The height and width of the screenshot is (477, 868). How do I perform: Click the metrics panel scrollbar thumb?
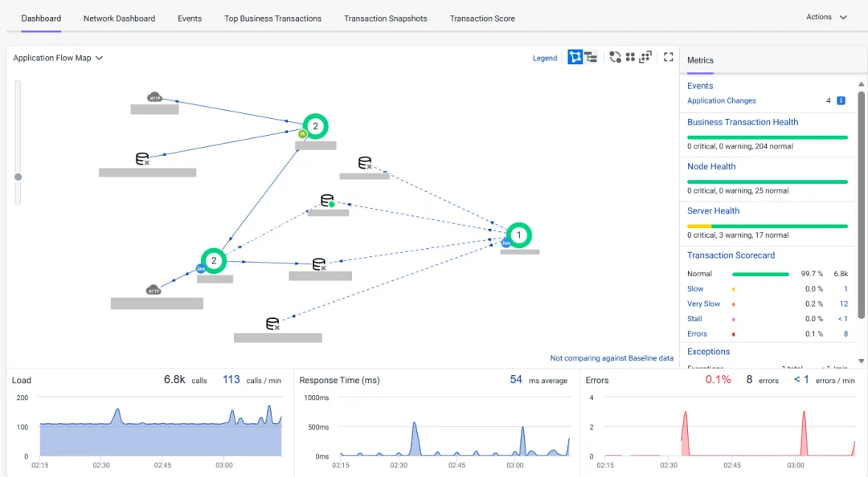pyautogui.click(x=861, y=205)
